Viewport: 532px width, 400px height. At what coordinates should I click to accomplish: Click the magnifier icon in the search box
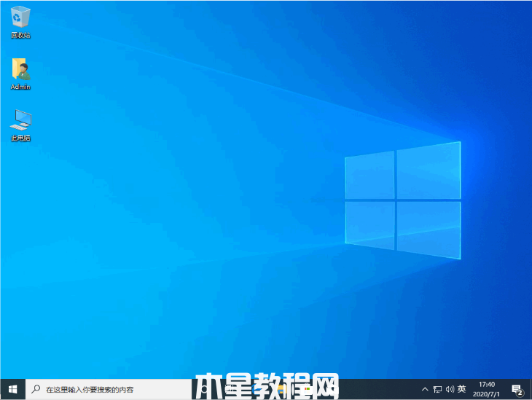(36, 389)
